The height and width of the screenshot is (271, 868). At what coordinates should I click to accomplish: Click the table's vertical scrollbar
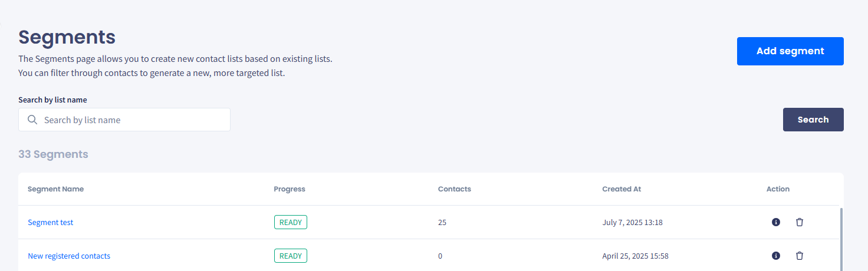click(x=841, y=239)
